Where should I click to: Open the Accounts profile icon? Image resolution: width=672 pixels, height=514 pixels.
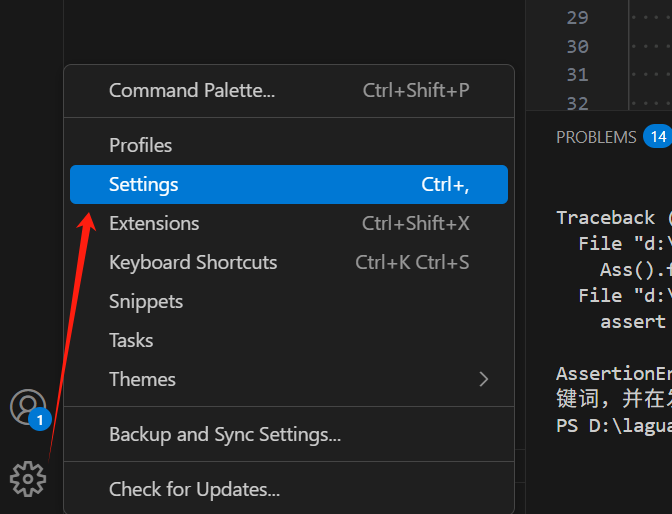(28, 407)
